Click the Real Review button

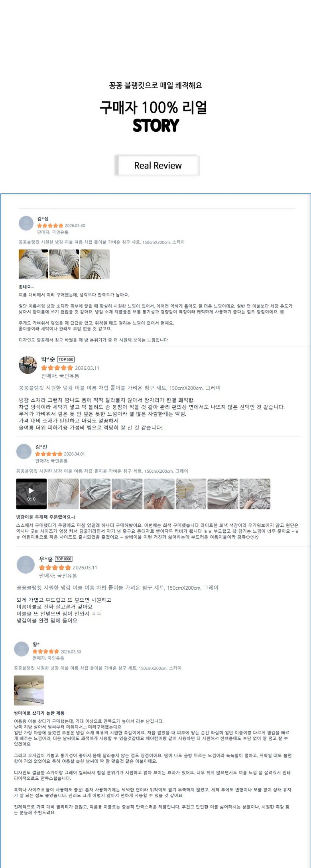click(x=157, y=165)
